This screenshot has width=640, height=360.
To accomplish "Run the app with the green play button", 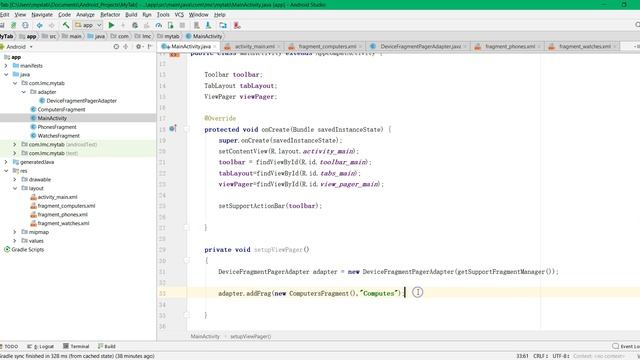I will tap(111, 25).
